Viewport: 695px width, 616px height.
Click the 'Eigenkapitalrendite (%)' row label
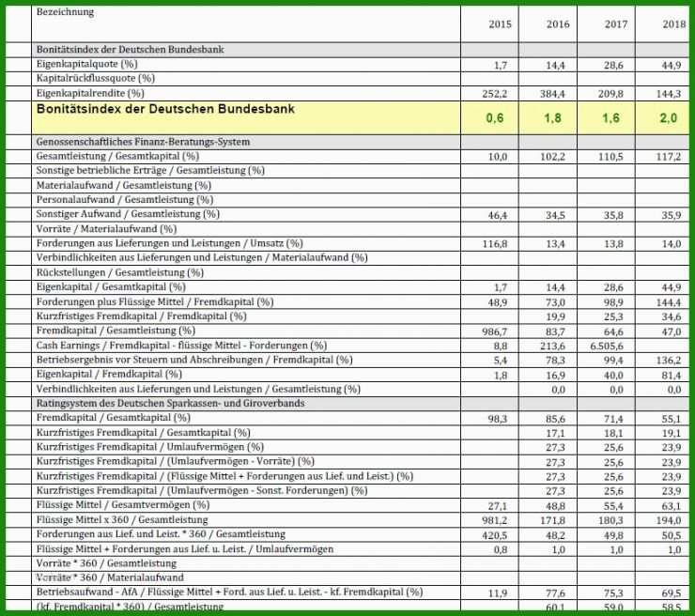[90, 94]
